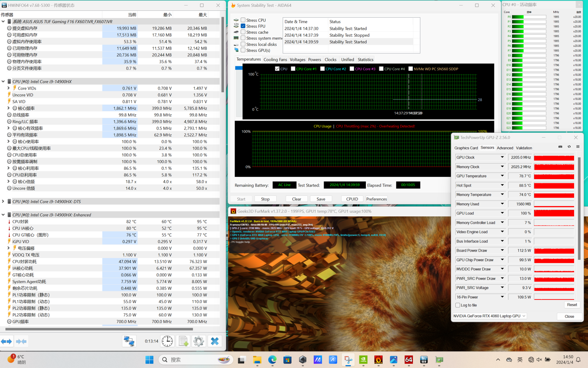Image resolution: width=588 pixels, height=368 pixels.
Task: Open NVIDIA GeForce RTX 4060 GPU selector
Action: pyautogui.click(x=489, y=316)
